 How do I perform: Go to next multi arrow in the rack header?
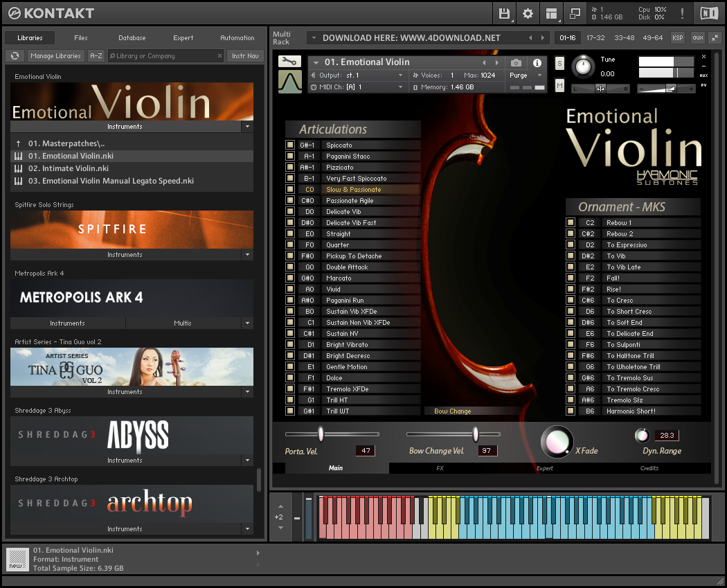click(x=542, y=37)
